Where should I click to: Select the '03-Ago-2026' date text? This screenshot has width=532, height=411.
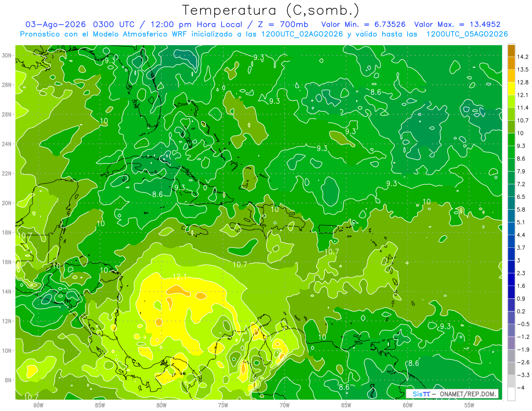coord(56,24)
